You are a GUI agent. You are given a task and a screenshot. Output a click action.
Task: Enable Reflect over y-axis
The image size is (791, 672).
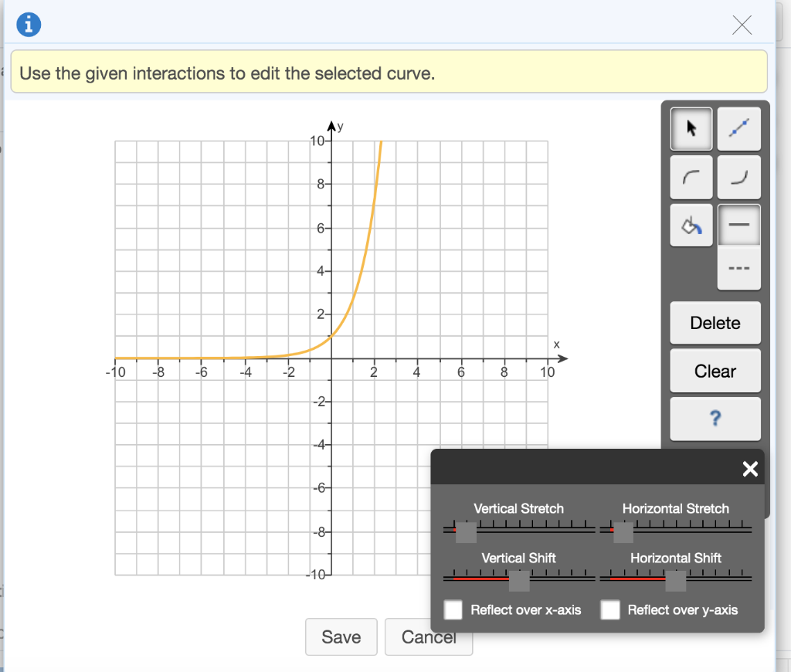(x=610, y=609)
